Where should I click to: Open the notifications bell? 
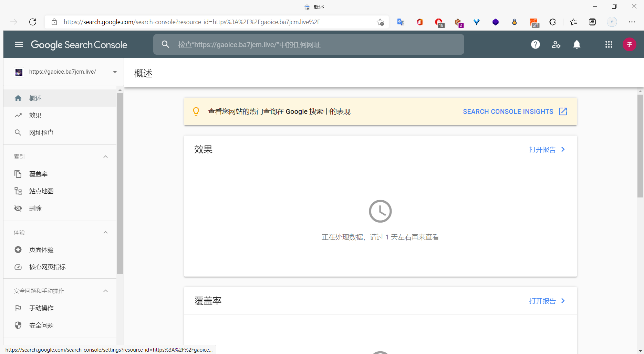coord(577,44)
